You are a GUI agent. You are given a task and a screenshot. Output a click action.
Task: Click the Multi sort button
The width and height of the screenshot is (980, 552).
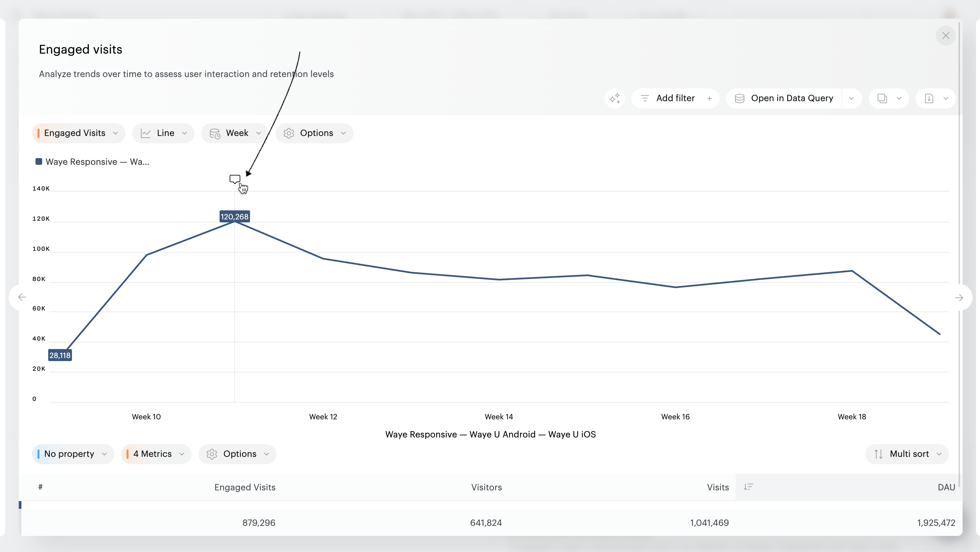(x=907, y=454)
